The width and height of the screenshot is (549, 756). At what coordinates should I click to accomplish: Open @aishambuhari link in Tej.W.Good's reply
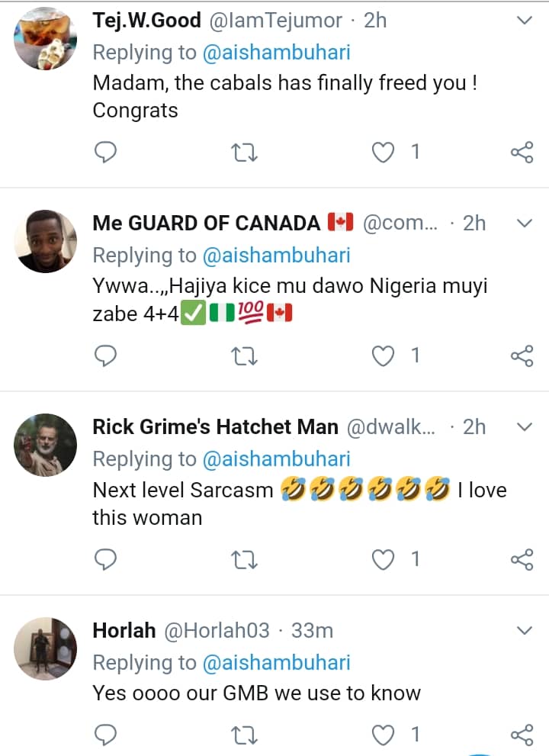coord(276,52)
